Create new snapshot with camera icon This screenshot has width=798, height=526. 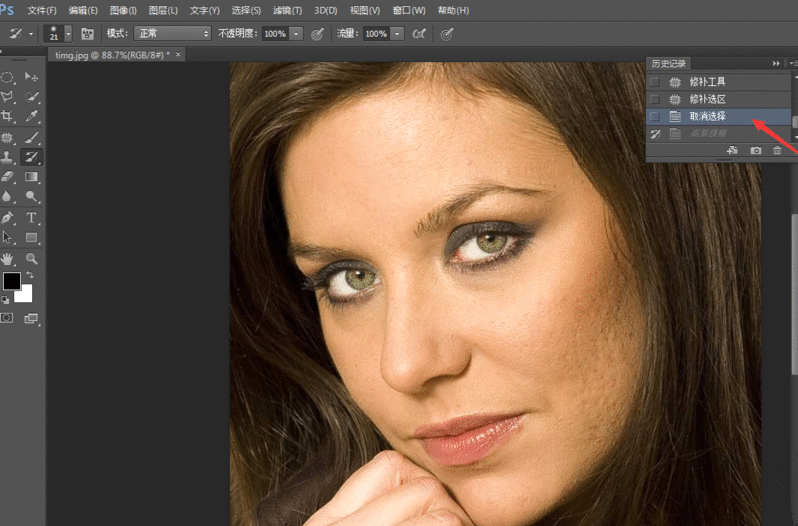[x=755, y=150]
